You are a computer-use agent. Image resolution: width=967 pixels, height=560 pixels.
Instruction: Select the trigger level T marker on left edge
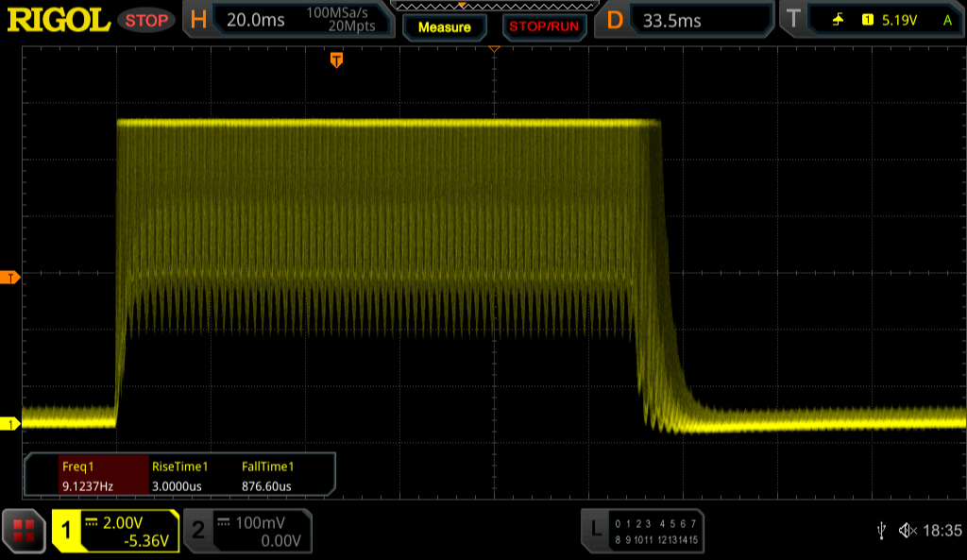coord(10,277)
